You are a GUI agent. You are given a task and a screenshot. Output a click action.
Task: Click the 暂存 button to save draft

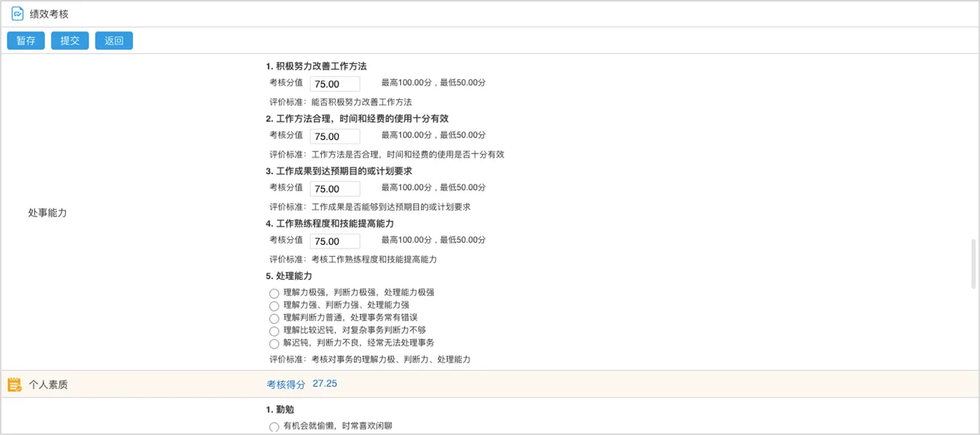pos(26,41)
